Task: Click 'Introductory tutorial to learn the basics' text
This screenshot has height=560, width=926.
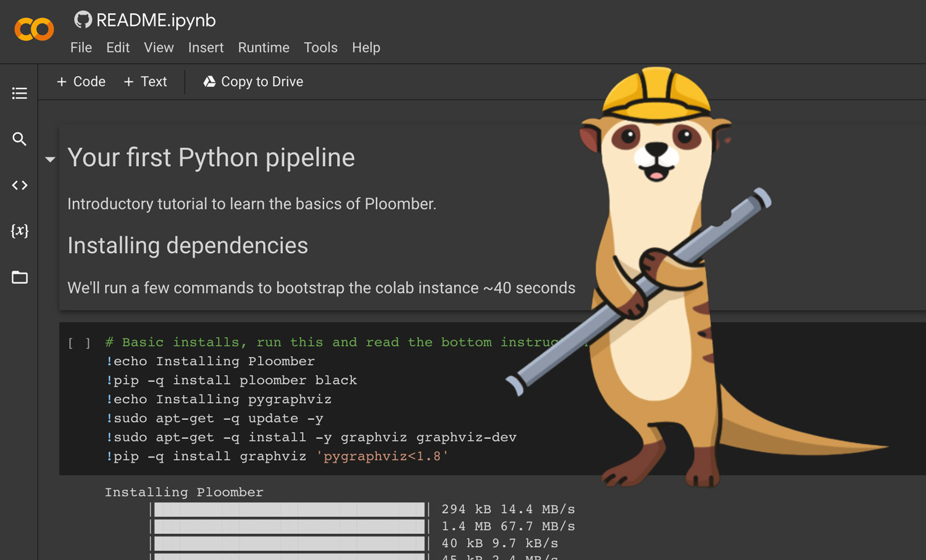Action: 252,204
